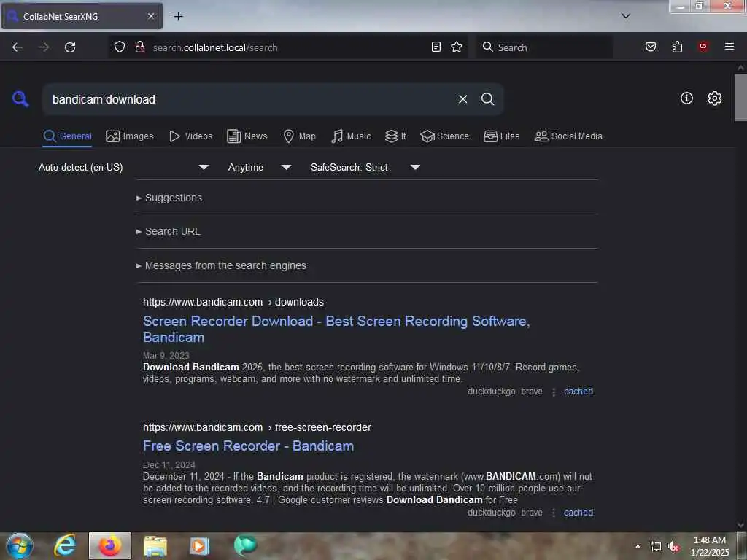Go back to the previous page

18,47
